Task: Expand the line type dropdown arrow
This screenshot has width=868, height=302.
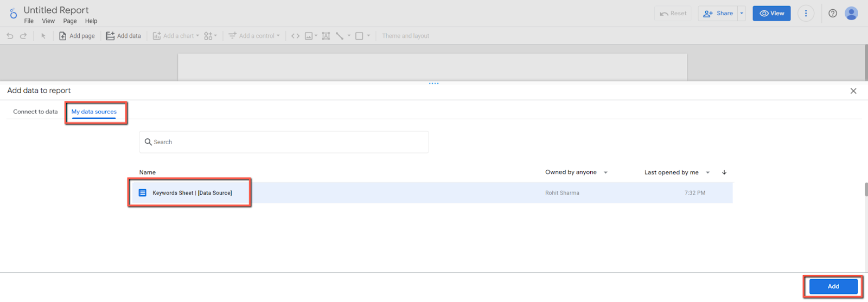Action: click(x=349, y=36)
